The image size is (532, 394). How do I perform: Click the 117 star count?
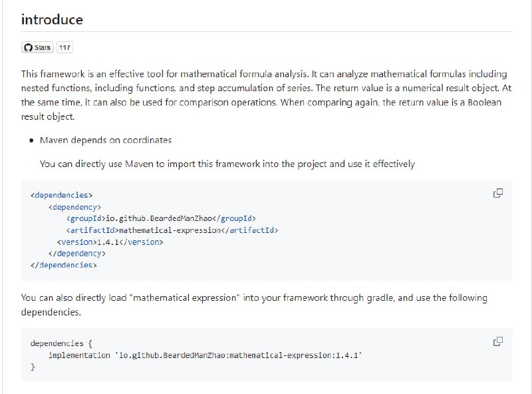pyautogui.click(x=65, y=48)
